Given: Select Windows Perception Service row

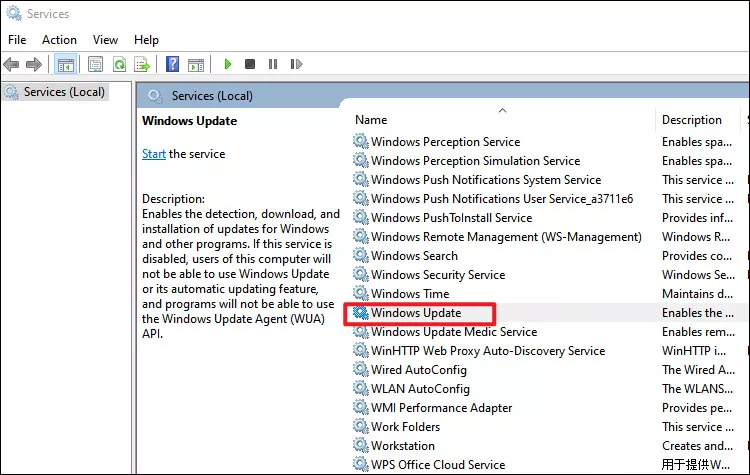Looking at the screenshot, I should (445, 142).
